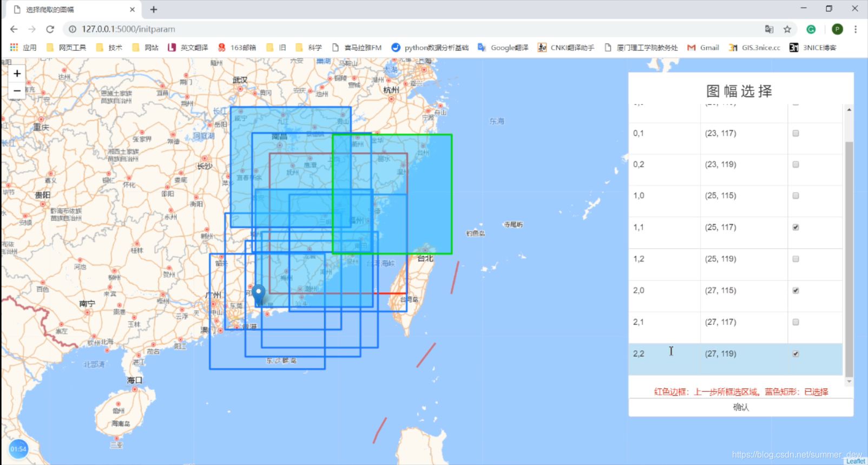
Task: Click the address bar URL 127.0.0.1:5000/initparam
Action: [128, 29]
